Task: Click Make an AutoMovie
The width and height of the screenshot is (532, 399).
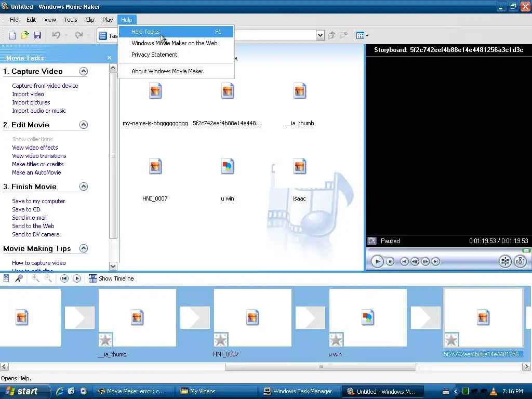Action: click(x=36, y=172)
